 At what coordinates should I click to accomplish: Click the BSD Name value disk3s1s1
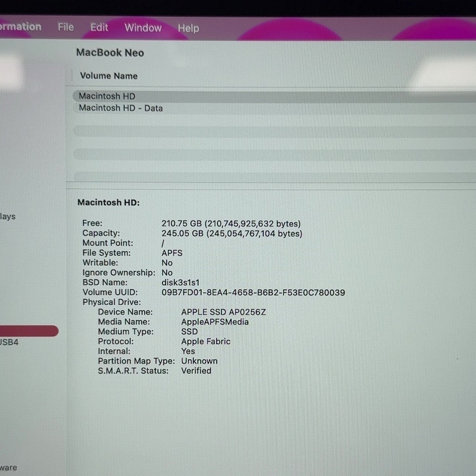pyautogui.click(x=180, y=283)
